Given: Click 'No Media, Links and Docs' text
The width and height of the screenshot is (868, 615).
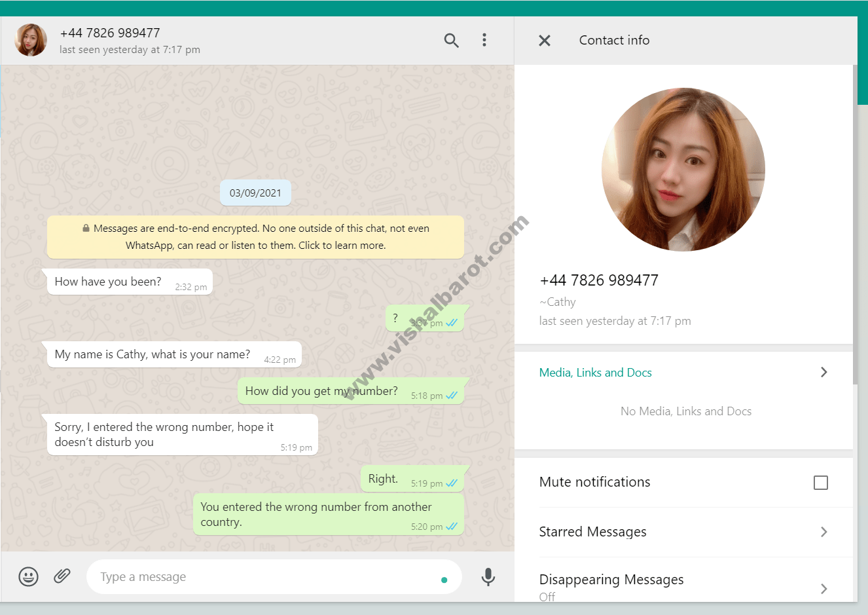Looking at the screenshot, I should (x=686, y=411).
